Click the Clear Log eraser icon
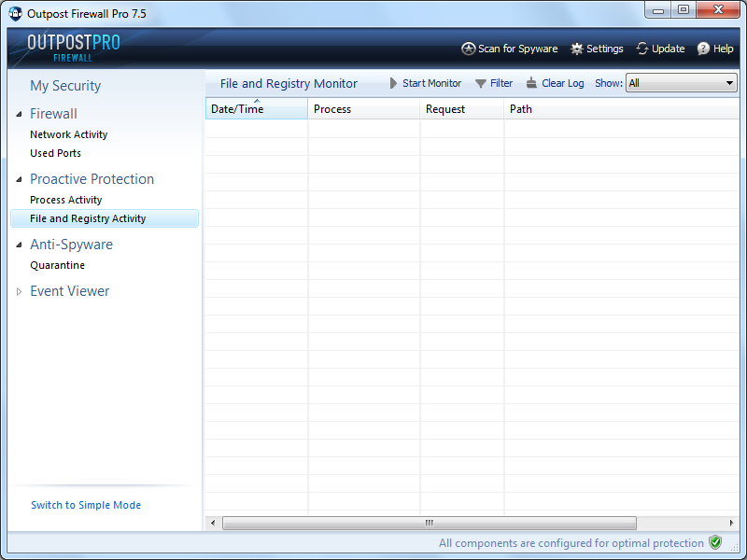Screen dimensions: 747x560 click(531, 83)
